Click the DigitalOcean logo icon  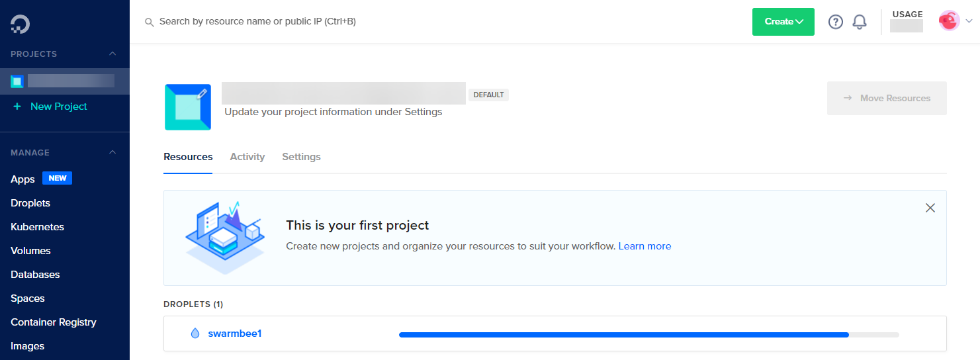point(20,24)
